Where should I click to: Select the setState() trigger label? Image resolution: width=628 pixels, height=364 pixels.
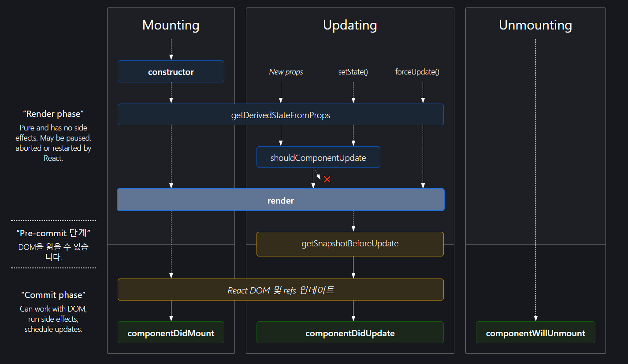pyautogui.click(x=353, y=72)
